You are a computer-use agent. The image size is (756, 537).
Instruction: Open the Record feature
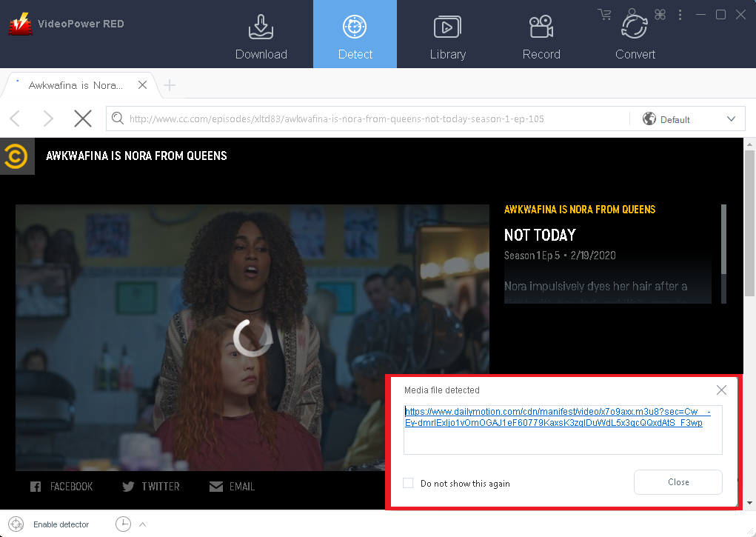pyautogui.click(x=541, y=33)
